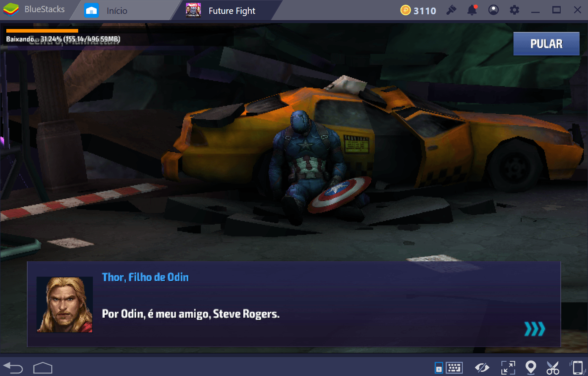Click the Future Fight game icon in tab
The height and width of the screenshot is (376, 588).
193,11
